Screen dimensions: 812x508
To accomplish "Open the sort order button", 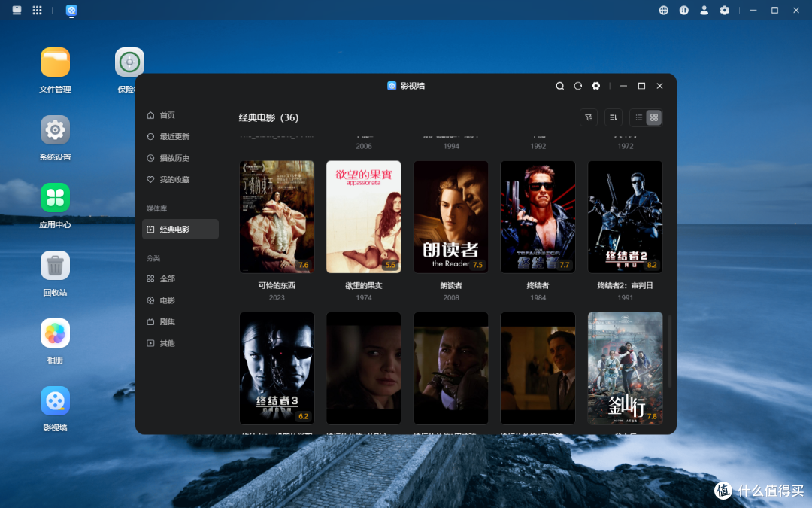I will click(614, 117).
